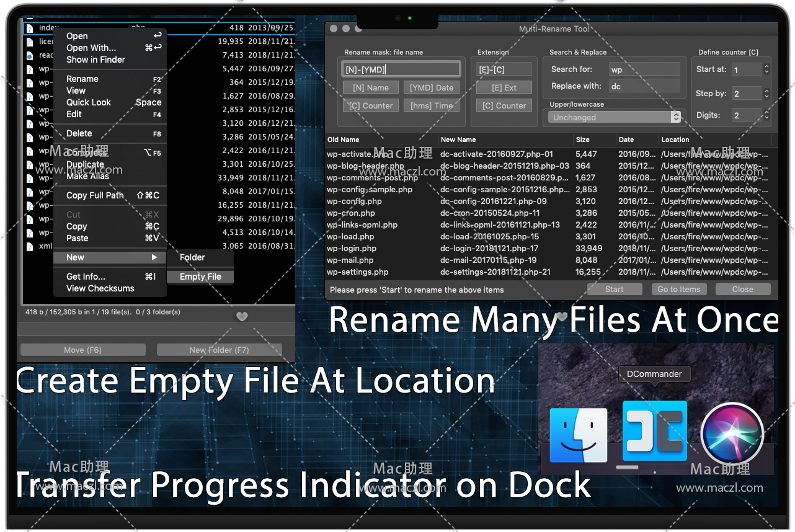The height and width of the screenshot is (532, 795).
Task: Click the Move (F6) button
Action: pos(82,350)
